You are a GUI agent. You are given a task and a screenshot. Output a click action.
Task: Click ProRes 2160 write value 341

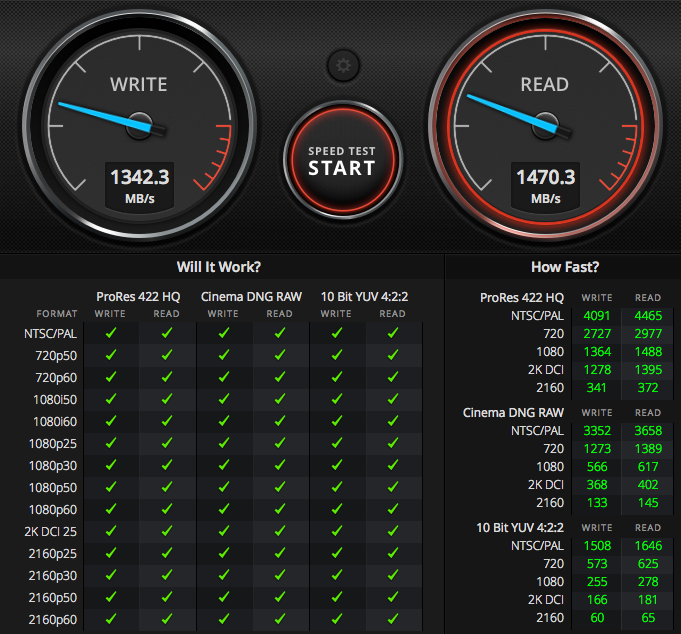[x=596, y=388]
